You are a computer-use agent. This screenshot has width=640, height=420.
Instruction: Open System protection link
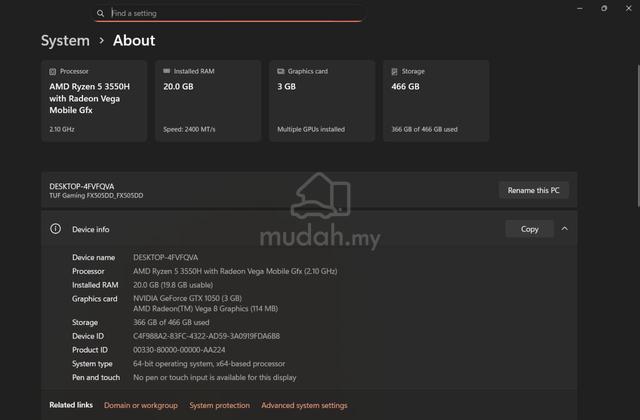(220, 405)
